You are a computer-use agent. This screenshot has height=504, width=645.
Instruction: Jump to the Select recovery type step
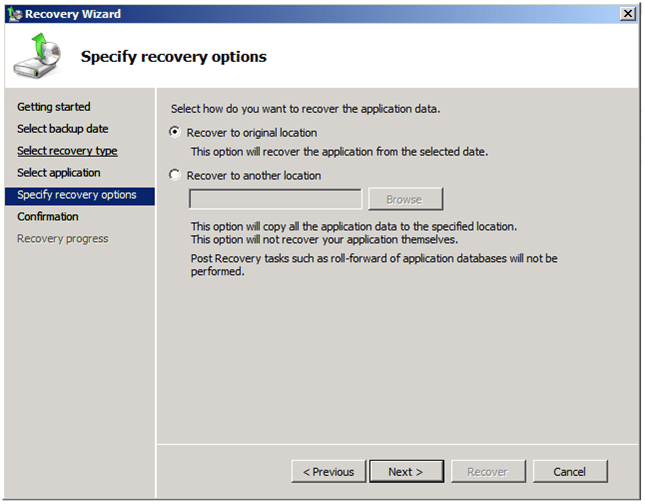67,151
